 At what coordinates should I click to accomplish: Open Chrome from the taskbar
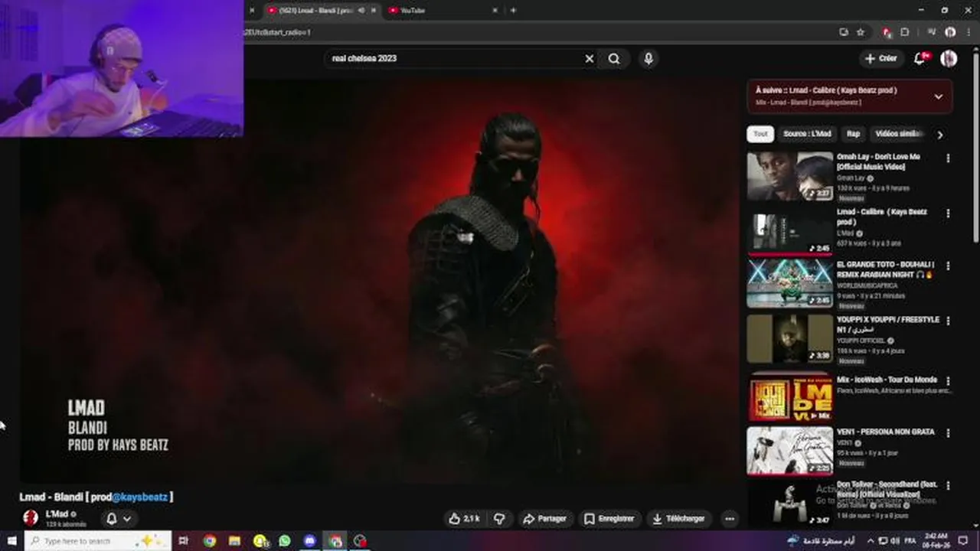click(209, 541)
